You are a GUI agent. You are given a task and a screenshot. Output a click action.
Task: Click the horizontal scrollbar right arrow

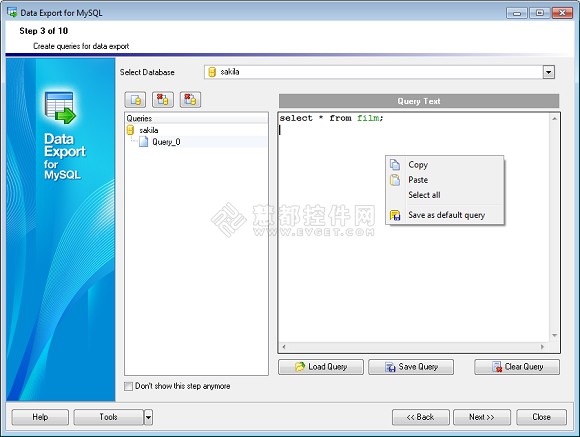point(542,347)
